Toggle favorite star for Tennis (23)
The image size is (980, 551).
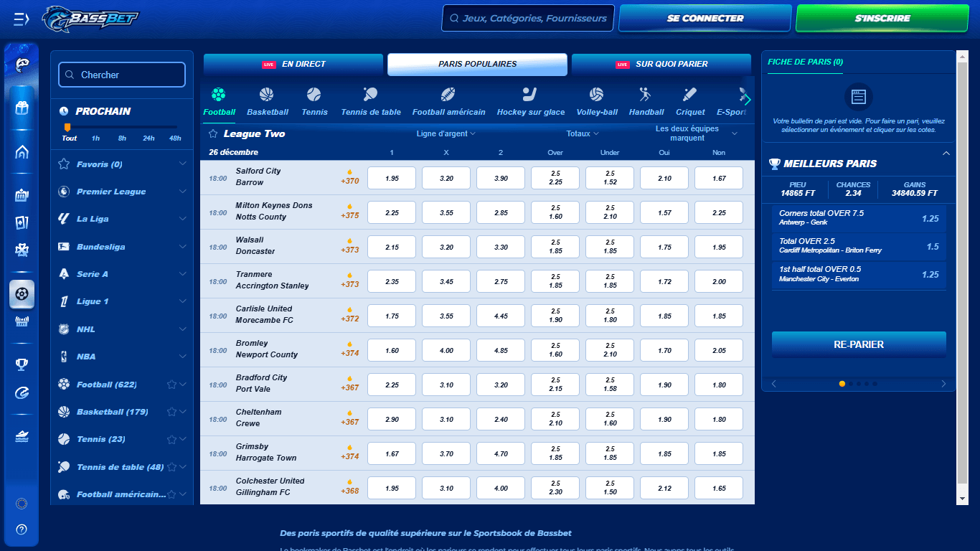coord(171,439)
